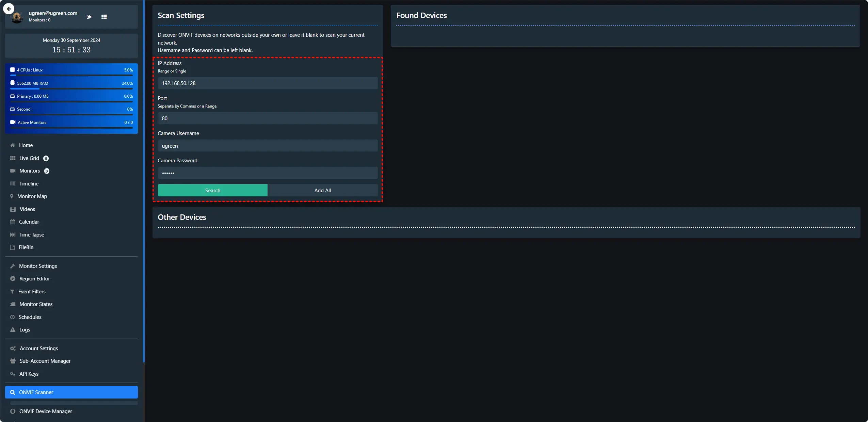Open the Live Grid menu item
Viewport: 868px width, 422px height.
pos(29,158)
